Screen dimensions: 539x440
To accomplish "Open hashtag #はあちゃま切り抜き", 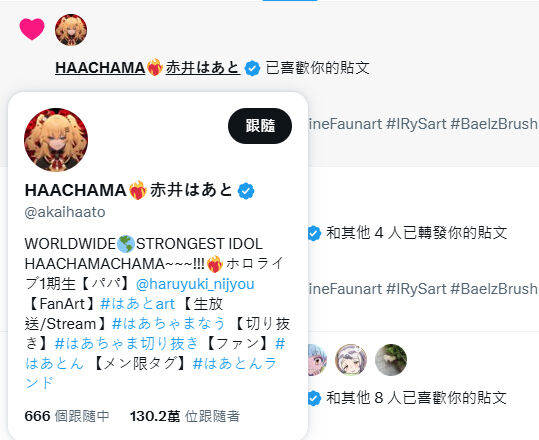I will [126, 343].
